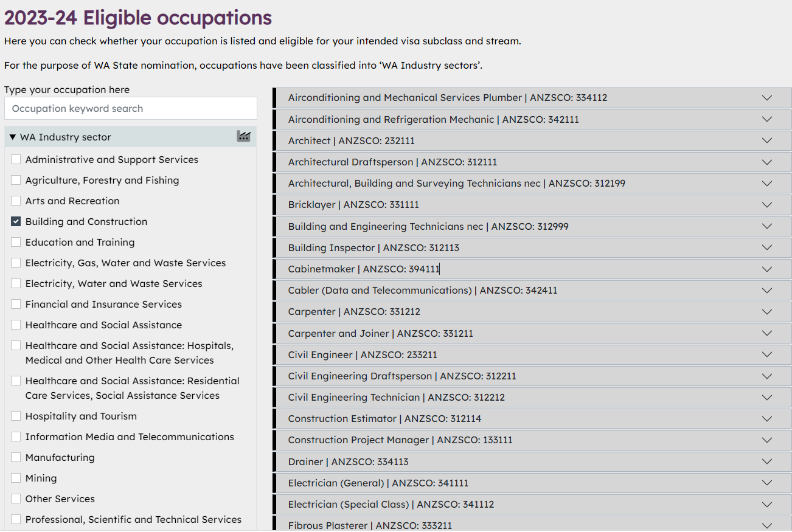This screenshot has height=532, width=792.
Task: Click the factory icon beside WA Industry sector
Action: click(x=243, y=137)
